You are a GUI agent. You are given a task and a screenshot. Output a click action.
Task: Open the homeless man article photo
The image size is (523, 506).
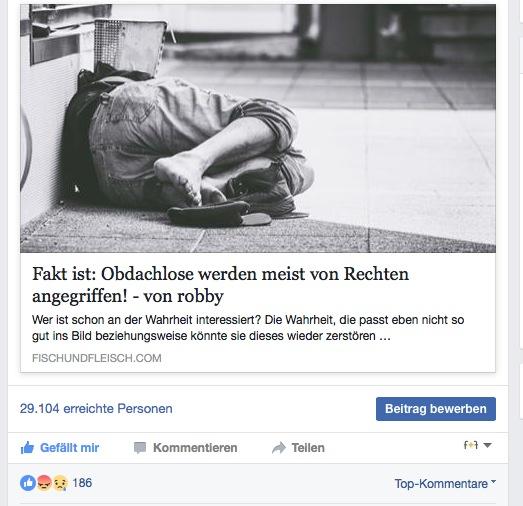coord(258,128)
